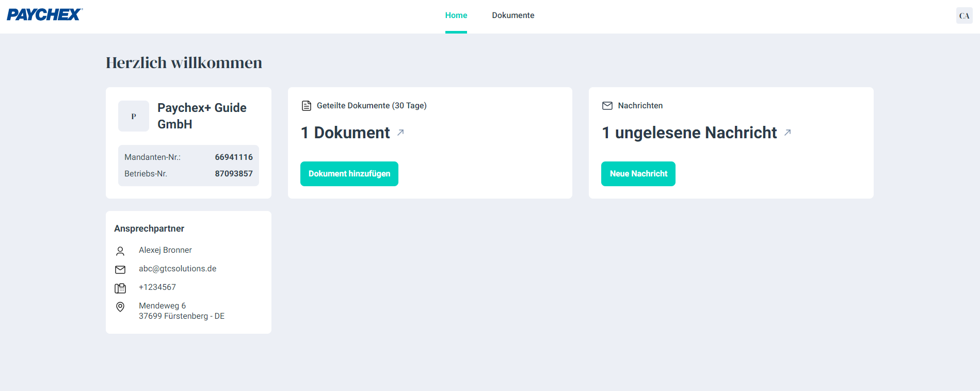
Task: Click the Ansprechpartner heading
Action: click(x=149, y=229)
